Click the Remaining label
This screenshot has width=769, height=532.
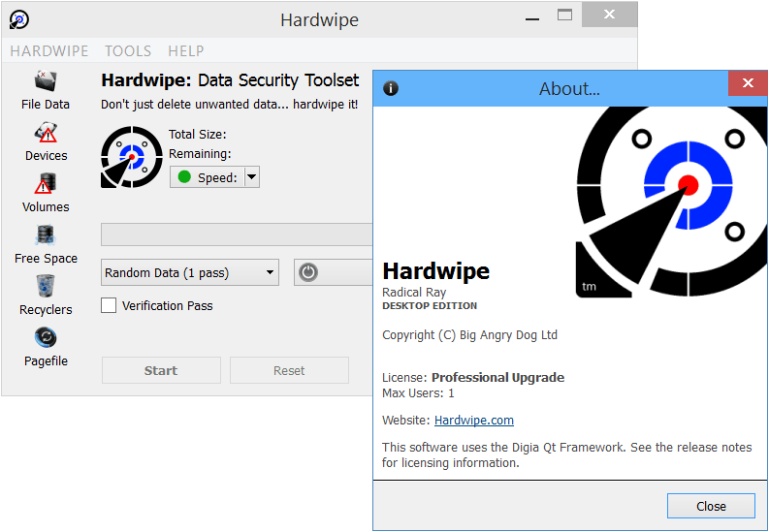point(200,154)
